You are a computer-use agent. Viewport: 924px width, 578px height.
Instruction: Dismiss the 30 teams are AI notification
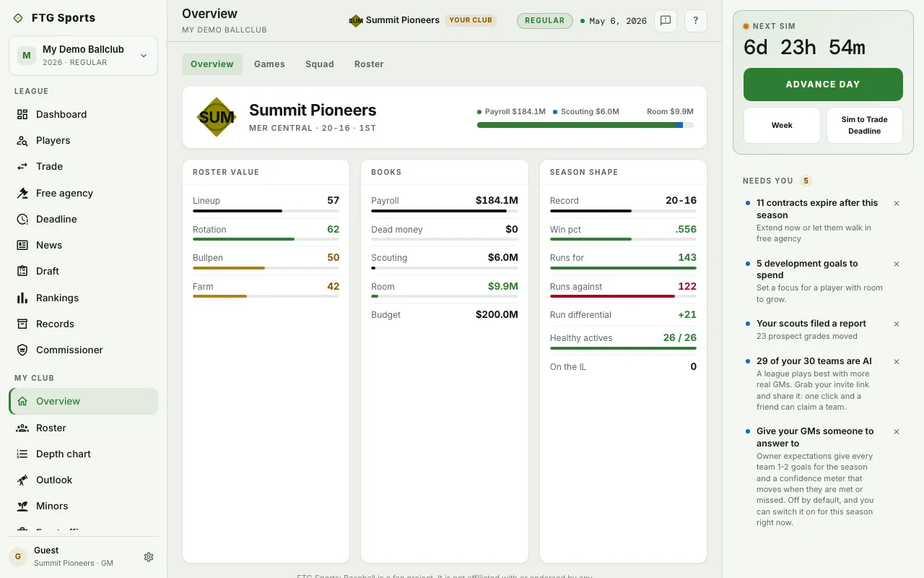coord(897,362)
